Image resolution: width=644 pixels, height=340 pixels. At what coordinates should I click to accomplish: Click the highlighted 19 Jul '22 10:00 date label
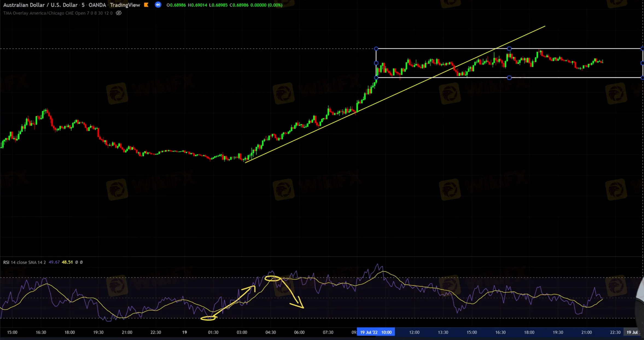[376, 332]
